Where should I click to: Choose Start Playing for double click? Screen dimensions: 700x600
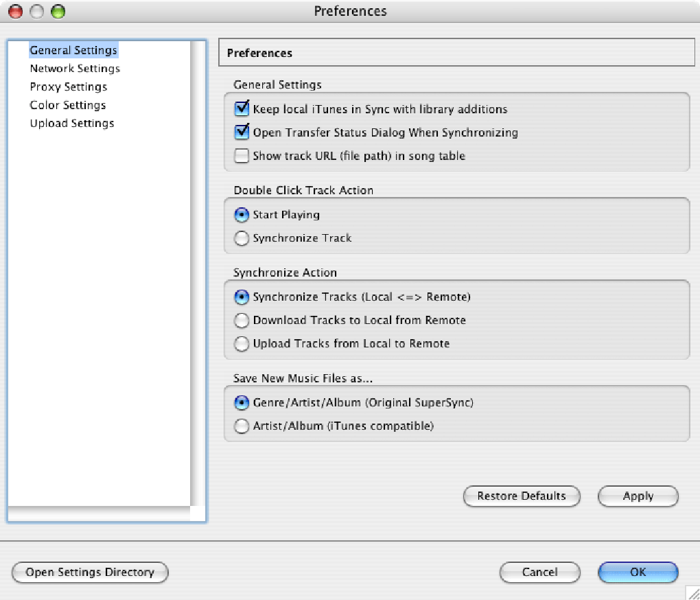(242, 215)
